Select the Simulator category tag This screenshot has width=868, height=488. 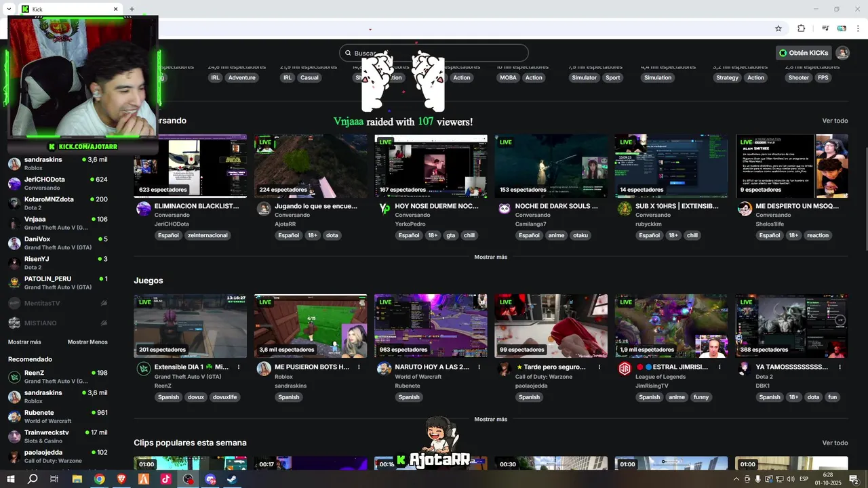tap(585, 77)
